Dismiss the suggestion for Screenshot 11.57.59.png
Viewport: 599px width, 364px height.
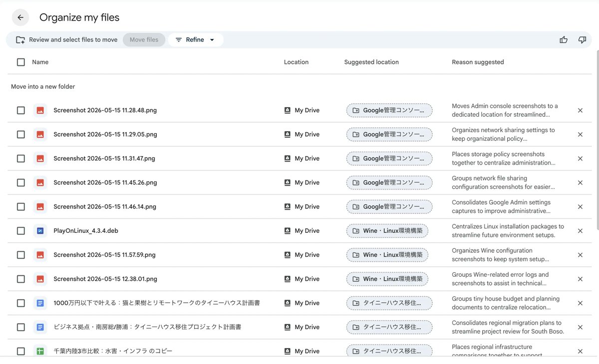click(580, 255)
